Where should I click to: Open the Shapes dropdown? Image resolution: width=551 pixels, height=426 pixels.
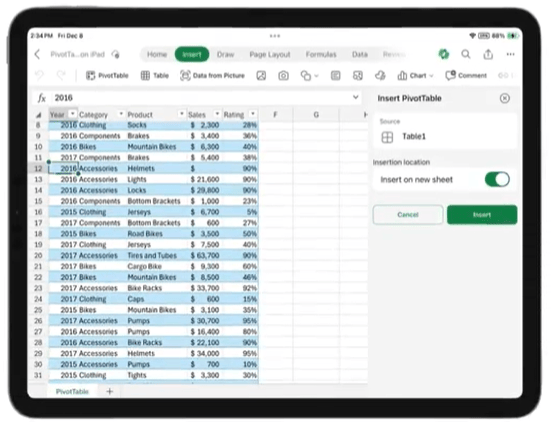[309, 76]
